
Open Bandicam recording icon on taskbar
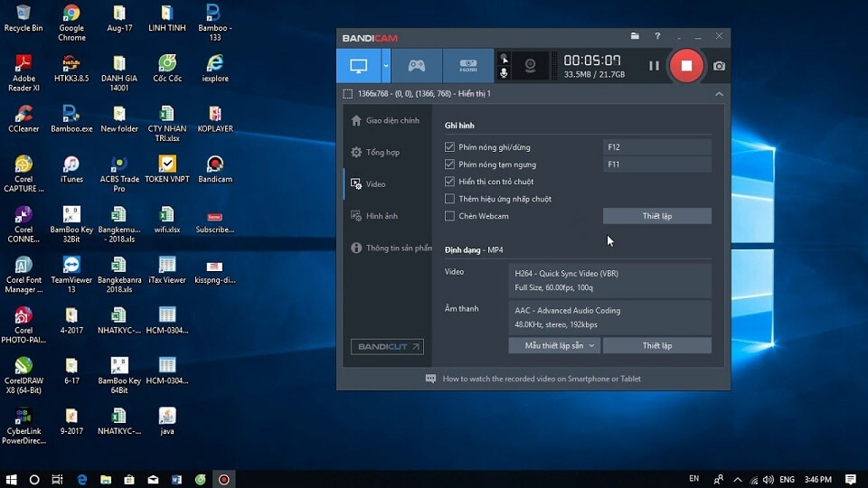pos(223,479)
